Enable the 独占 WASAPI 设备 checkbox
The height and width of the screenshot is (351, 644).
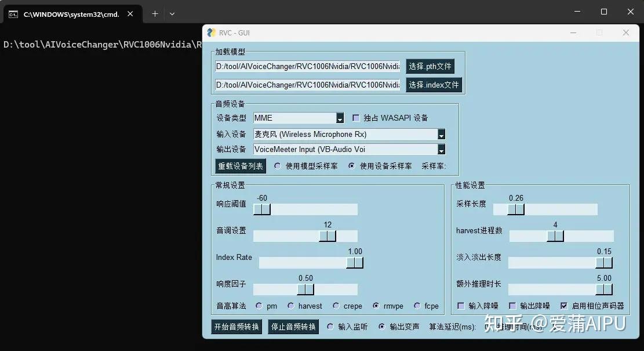click(x=356, y=117)
